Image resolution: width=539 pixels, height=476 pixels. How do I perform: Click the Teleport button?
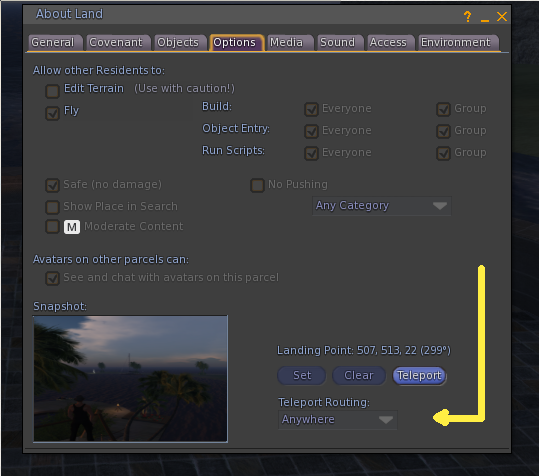(419, 375)
